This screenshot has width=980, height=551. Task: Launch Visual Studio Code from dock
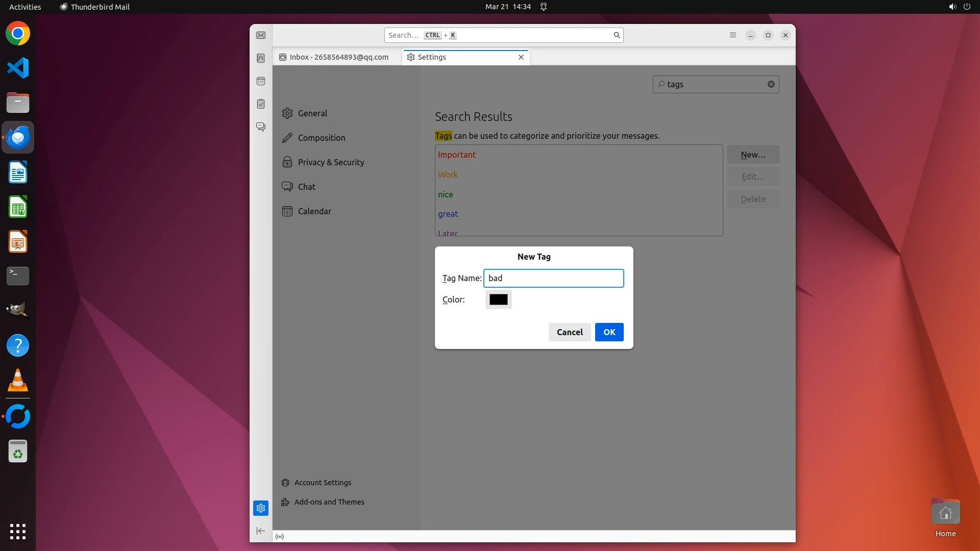[18, 68]
